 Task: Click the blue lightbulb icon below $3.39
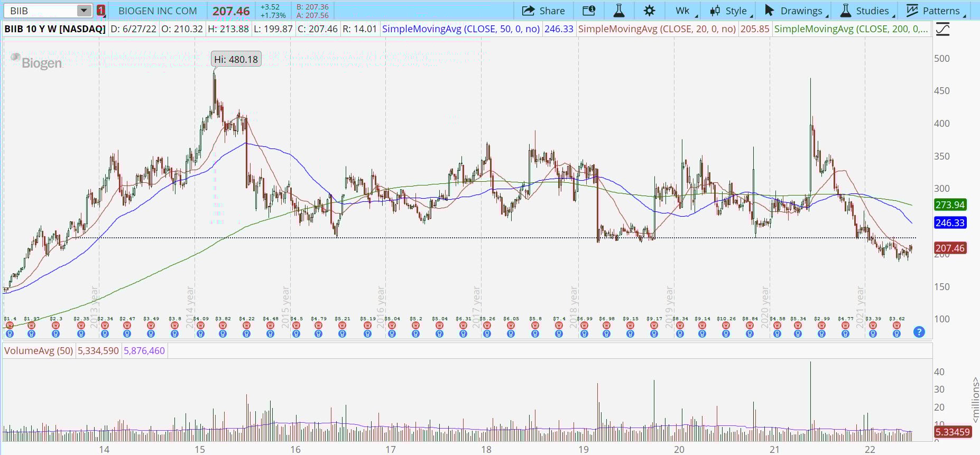873,333
